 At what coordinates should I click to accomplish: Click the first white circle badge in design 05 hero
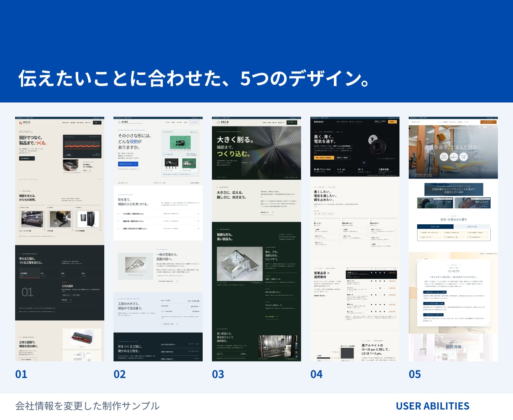pos(444,157)
